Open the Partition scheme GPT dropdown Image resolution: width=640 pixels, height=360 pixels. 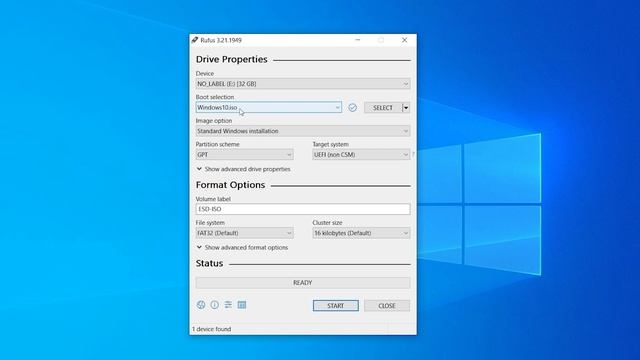[244, 155]
